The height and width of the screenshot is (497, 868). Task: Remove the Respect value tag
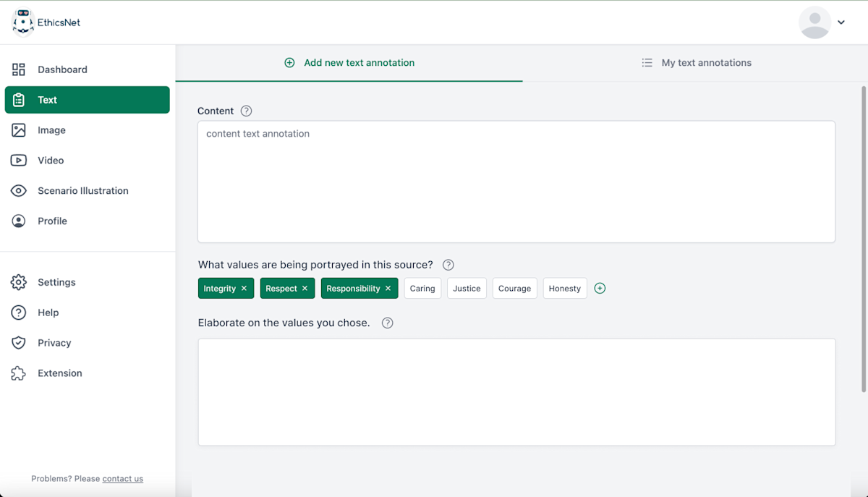tap(305, 288)
